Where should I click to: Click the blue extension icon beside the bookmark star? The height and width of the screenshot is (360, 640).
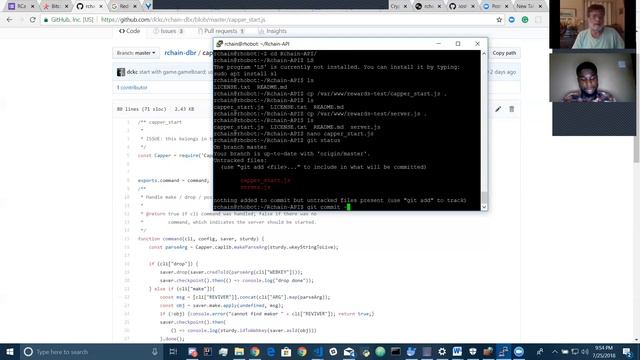point(511,20)
